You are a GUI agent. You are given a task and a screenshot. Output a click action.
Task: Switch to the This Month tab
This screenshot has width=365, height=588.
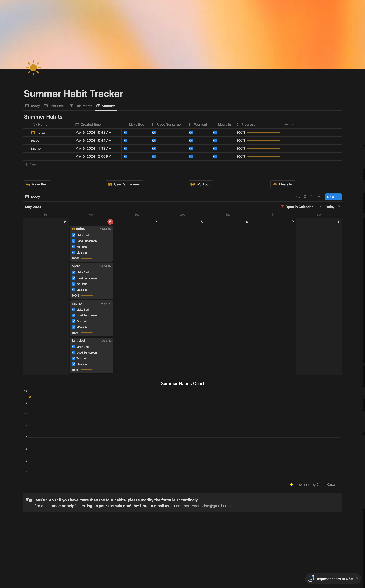pyautogui.click(x=81, y=106)
